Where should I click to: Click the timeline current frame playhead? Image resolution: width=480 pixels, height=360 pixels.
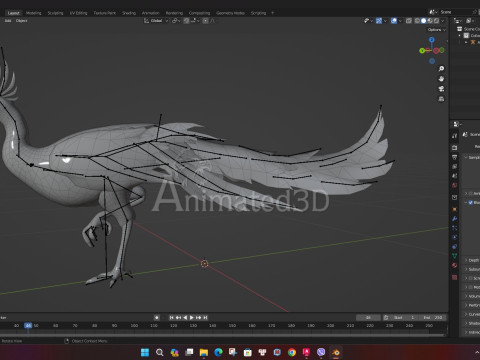pyautogui.click(x=28, y=325)
